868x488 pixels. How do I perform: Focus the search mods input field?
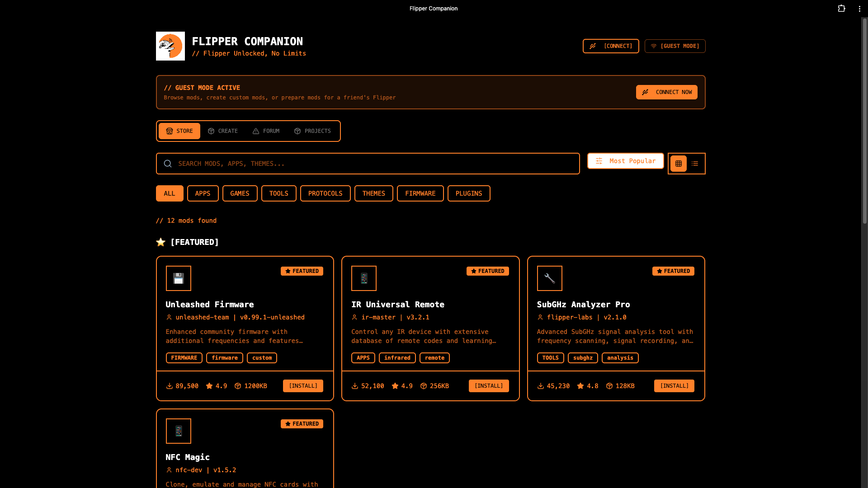point(368,164)
